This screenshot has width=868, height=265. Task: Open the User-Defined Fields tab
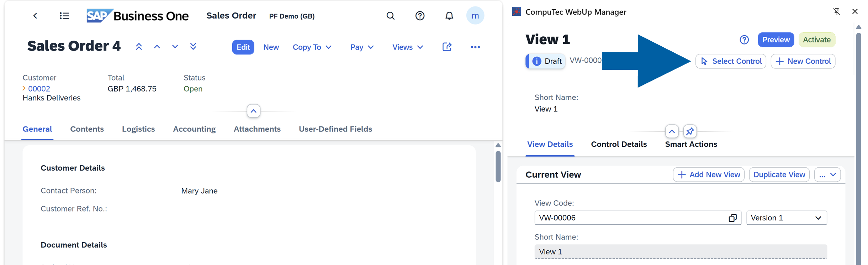(x=335, y=129)
